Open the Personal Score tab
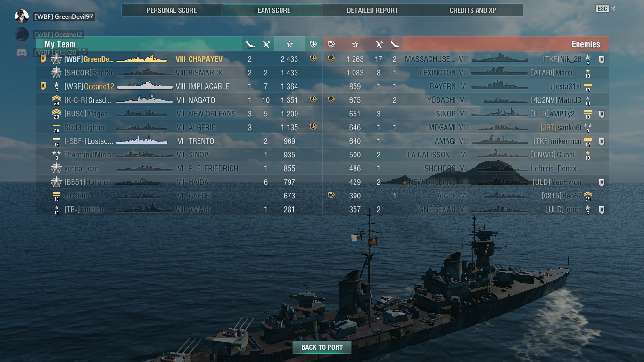 point(172,10)
